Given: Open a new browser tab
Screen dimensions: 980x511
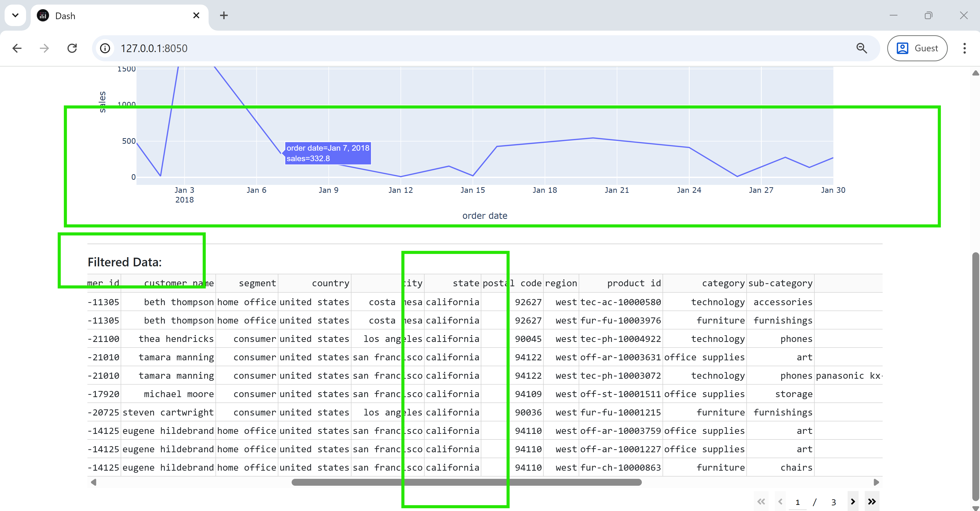Looking at the screenshot, I should 224,16.
